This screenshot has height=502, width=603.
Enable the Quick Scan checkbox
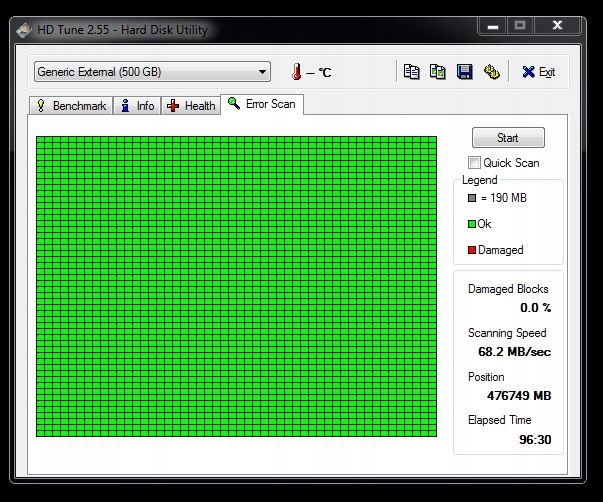tap(474, 163)
